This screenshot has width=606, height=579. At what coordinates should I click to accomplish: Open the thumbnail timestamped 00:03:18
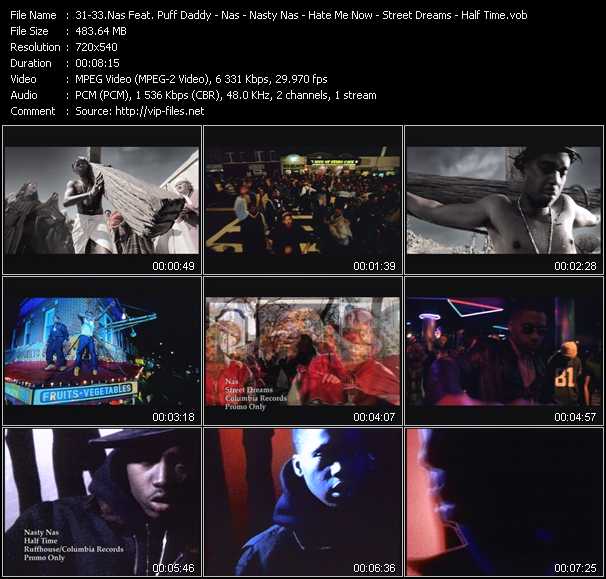pos(102,351)
